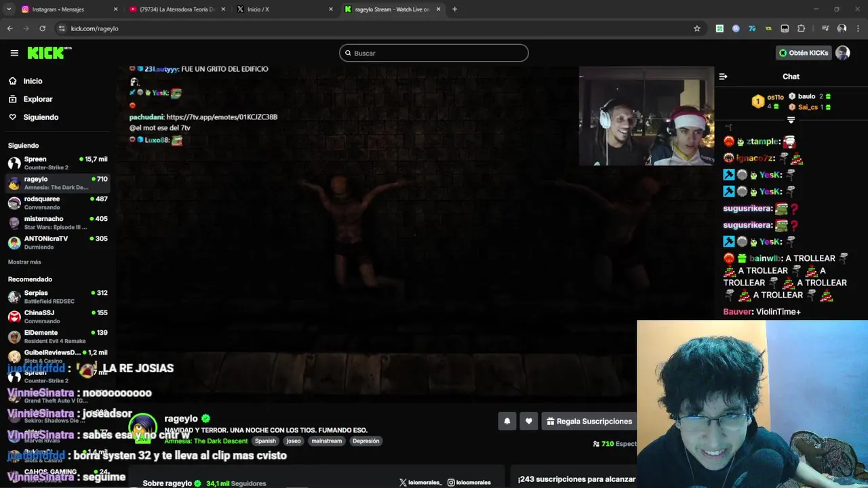
Task: Click the rageylo streamer name
Action: pyautogui.click(x=181, y=418)
